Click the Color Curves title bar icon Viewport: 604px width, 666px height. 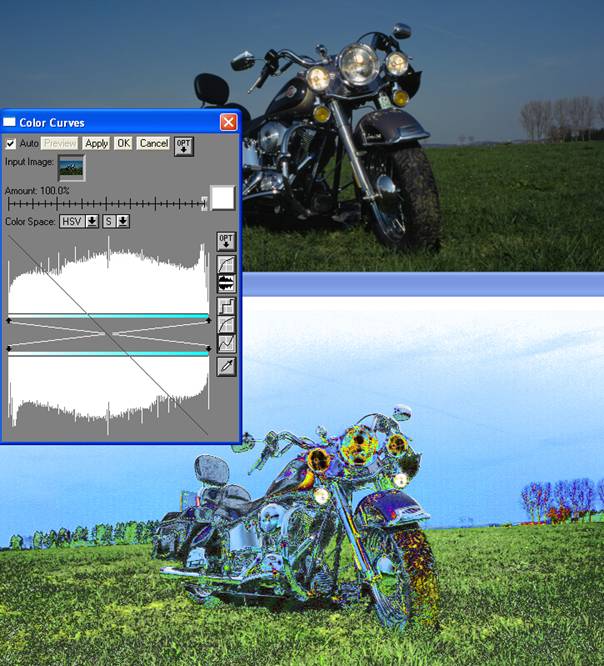(x=9, y=122)
